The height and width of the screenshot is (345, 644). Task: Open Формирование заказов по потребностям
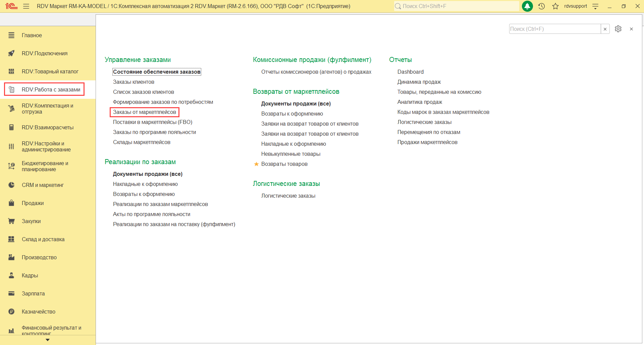pyautogui.click(x=163, y=102)
